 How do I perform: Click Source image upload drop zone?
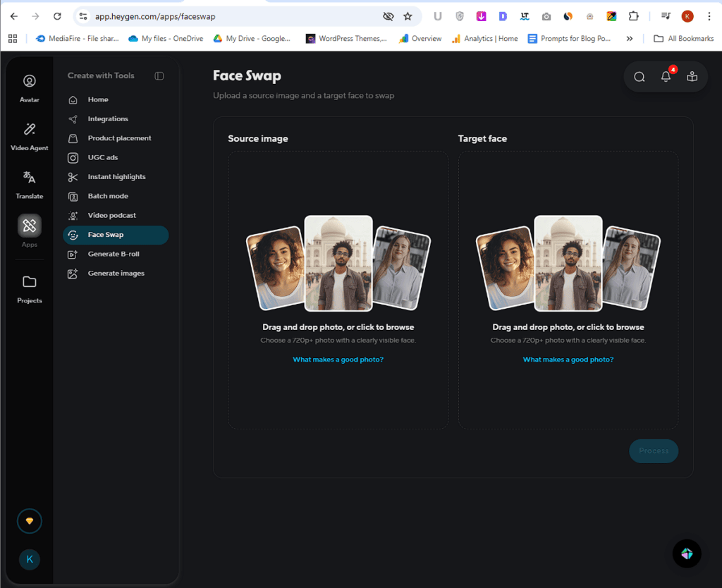tap(338, 290)
